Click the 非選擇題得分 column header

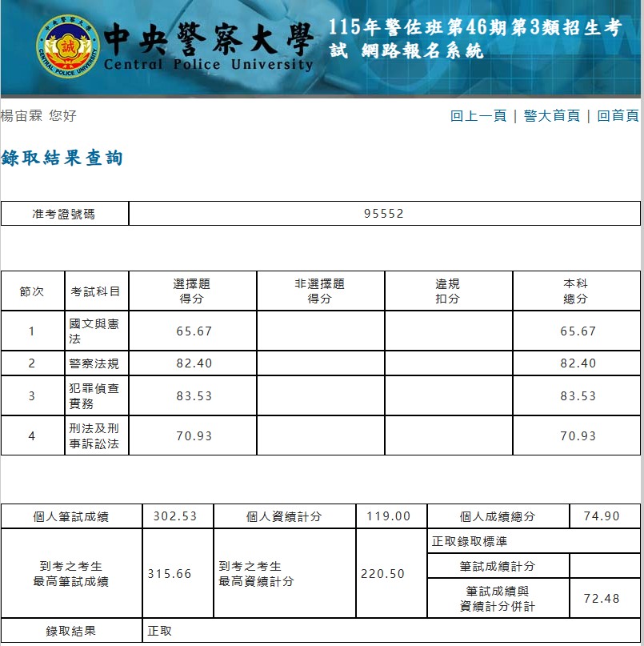click(x=319, y=291)
